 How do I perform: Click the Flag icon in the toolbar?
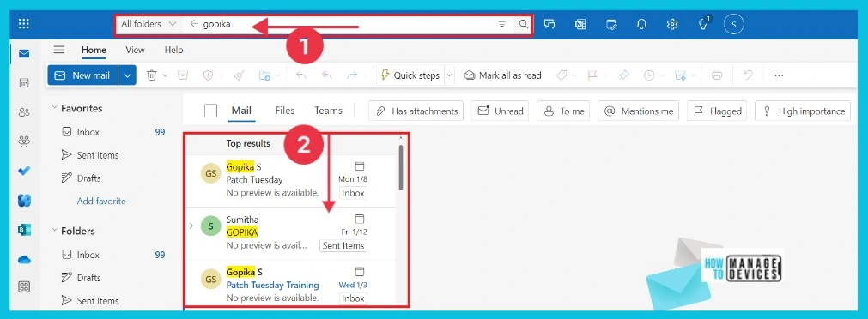pyautogui.click(x=592, y=75)
